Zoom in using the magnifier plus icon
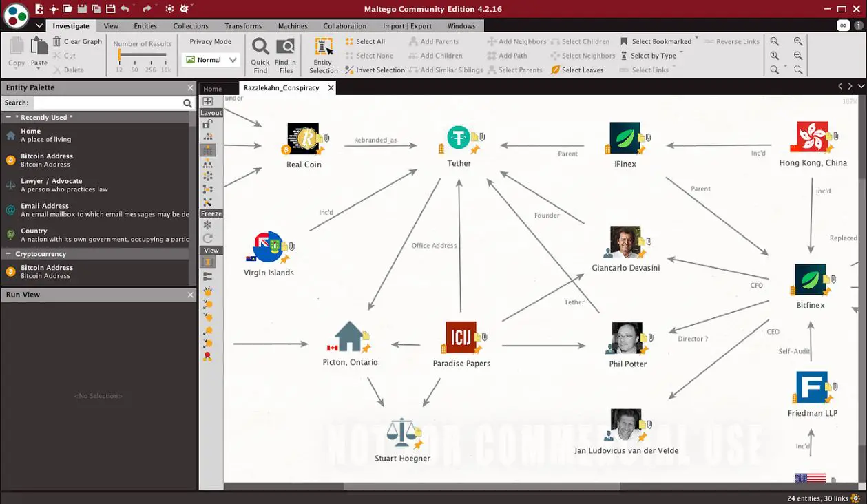 pos(797,41)
